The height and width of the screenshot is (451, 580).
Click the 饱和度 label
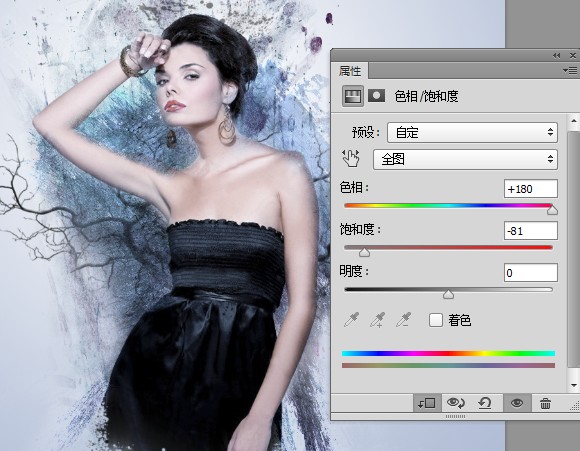pos(360,229)
